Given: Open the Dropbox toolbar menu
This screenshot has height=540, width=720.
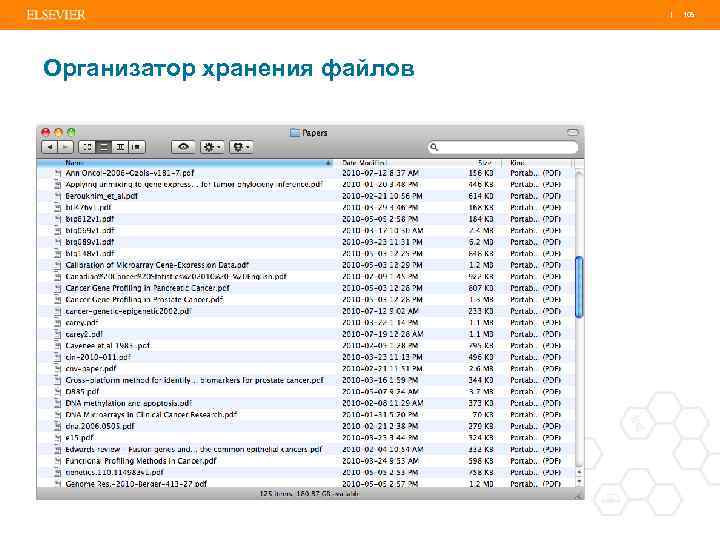Looking at the screenshot, I should tap(241, 147).
